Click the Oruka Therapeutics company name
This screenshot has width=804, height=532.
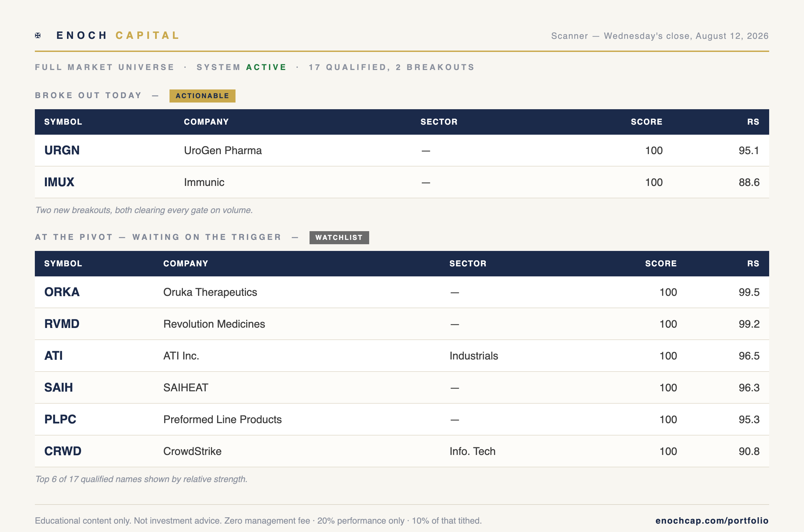(x=210, y=292)
